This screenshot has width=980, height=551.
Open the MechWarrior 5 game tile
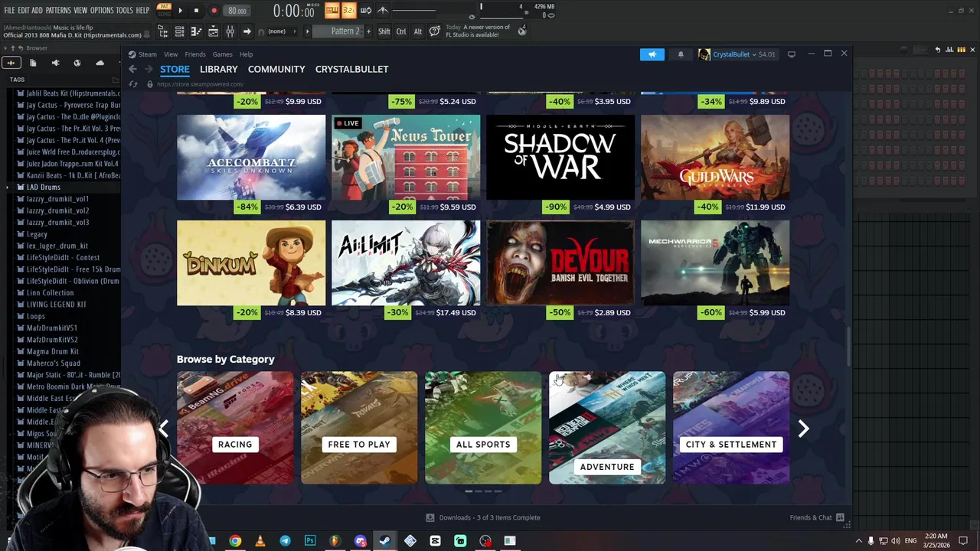coord(715,262)
